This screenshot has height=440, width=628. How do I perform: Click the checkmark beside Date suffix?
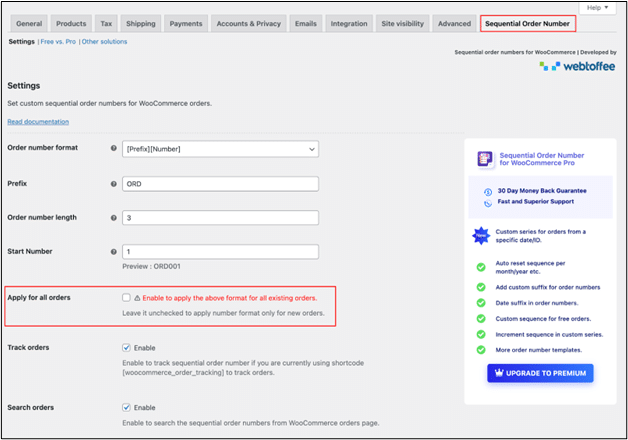481,303
